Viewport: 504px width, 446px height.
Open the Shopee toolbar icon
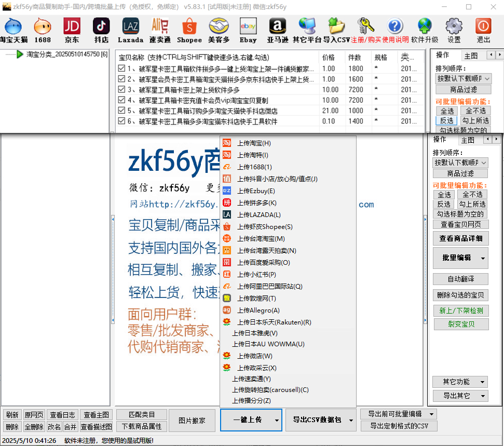(189, 30)
